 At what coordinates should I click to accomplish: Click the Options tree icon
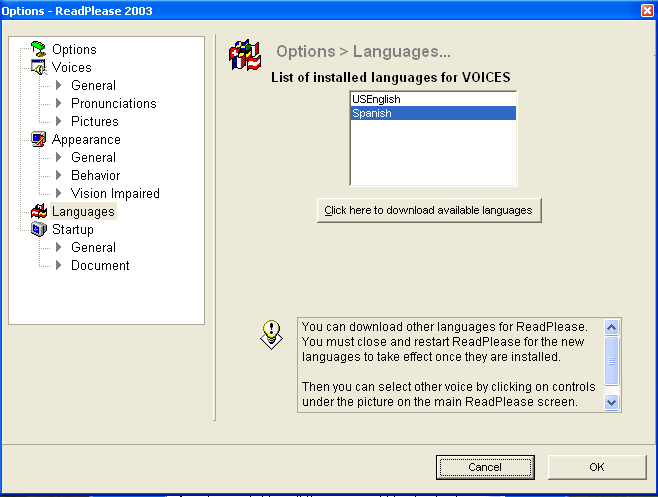pos(39,49)
